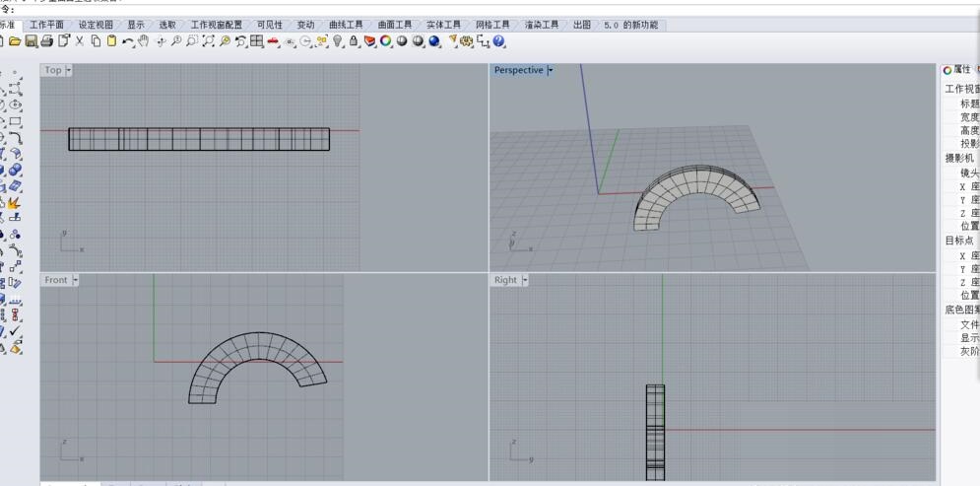
Task: Open the 实体工具 toolbar tab
Action: [443, 25]
